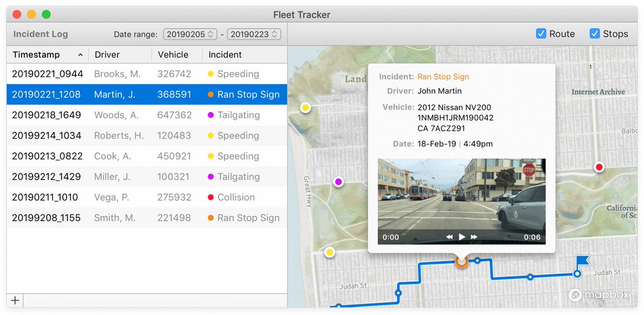Click the dashcam video thumbnail
The image size is (644, 315).
click(x=462, y=201)
